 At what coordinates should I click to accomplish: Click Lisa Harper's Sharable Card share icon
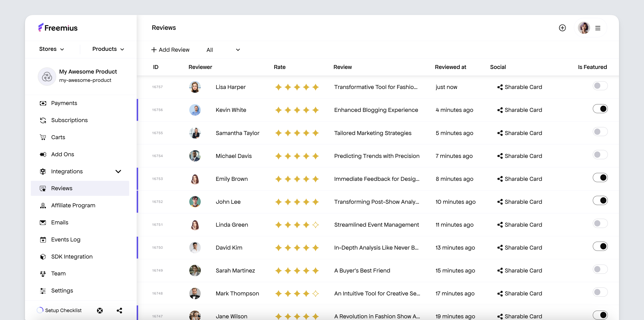click(x=500, y=87)
